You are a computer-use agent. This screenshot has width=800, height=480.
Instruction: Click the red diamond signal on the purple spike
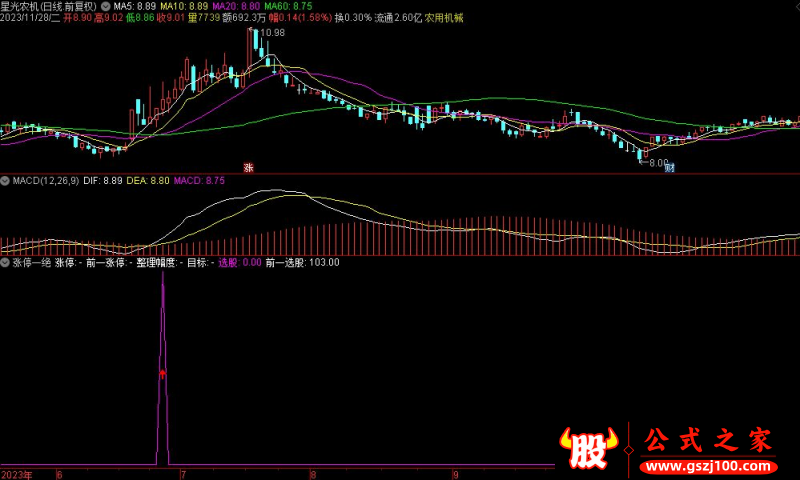point(162,373)
